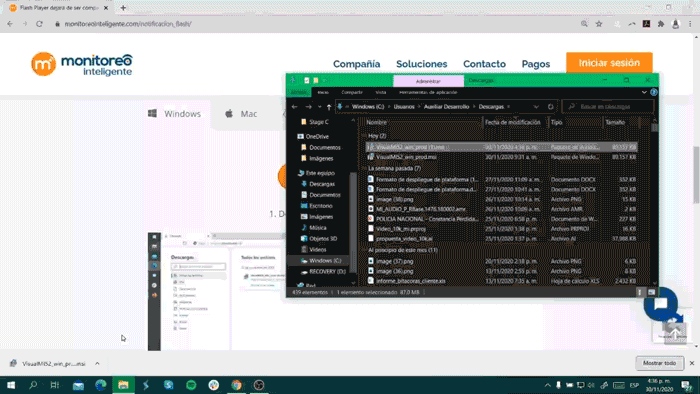Select Windows (C:) drive in navigation pane
The width and height of the screenshot is (700, 394).
[321, 261]
